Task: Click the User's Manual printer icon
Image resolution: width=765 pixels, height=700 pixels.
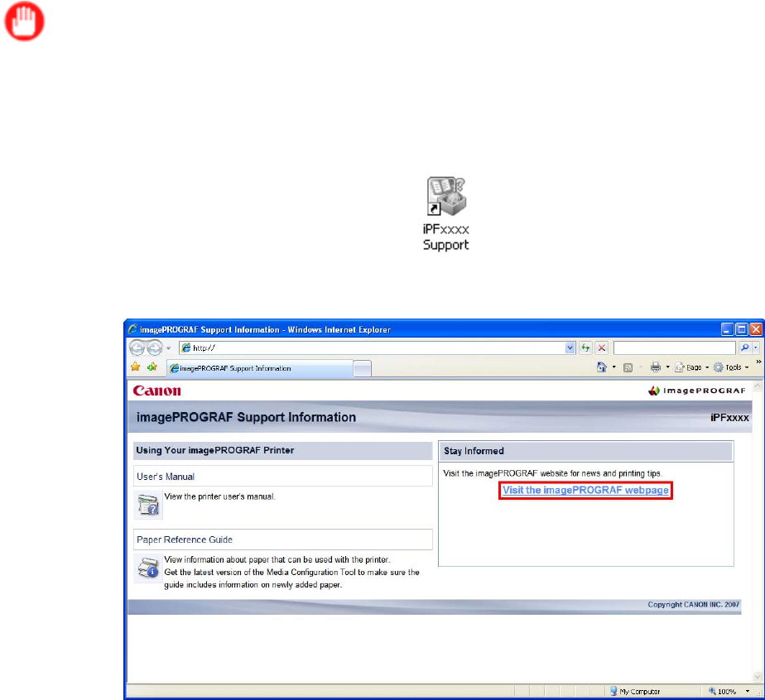Action: [148, 505]
